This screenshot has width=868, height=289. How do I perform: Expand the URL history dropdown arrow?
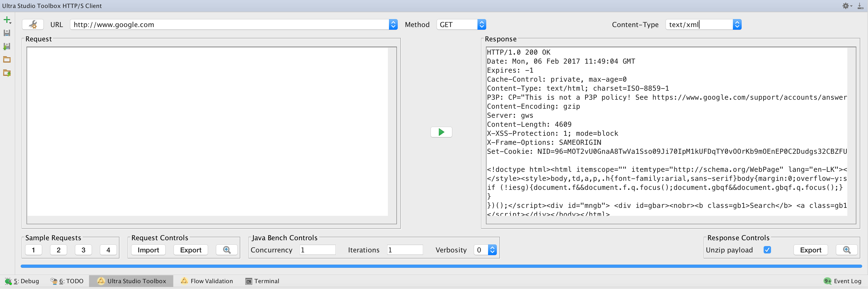[x=393, y=24]
